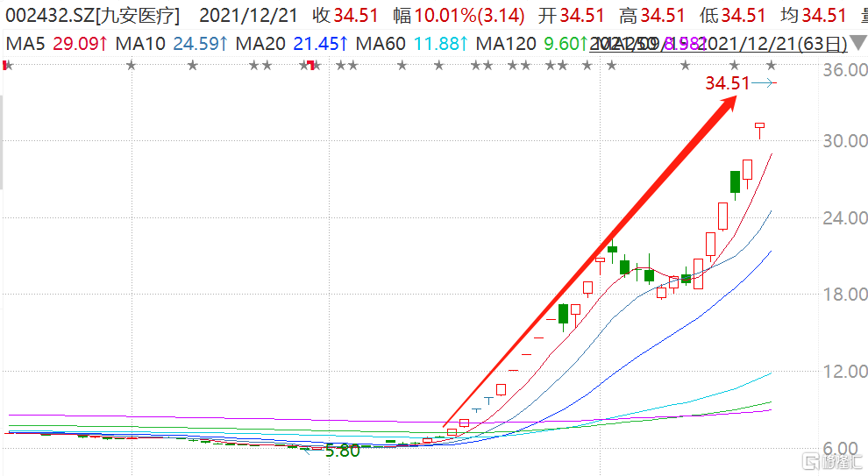The image size is (868, 476).
Task: Click the 2021/12/21(63日) date range text
Action: [x=774, y=44]
